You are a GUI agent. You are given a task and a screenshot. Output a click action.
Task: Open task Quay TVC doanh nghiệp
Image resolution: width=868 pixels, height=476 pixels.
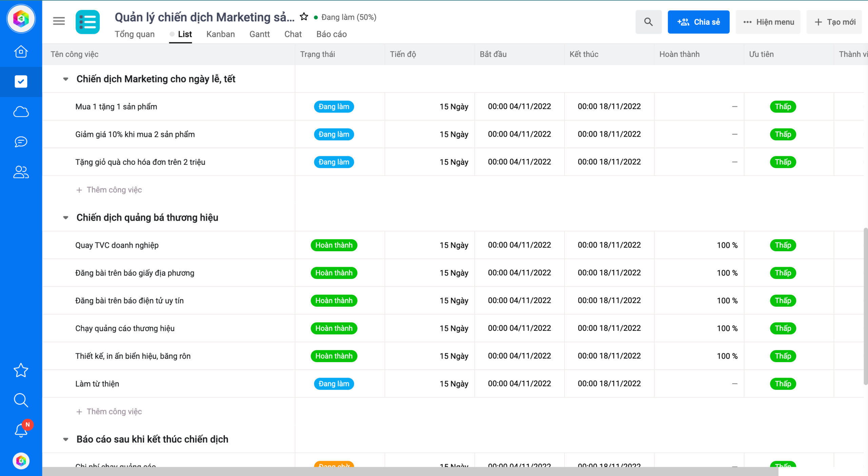coord(117,245)
